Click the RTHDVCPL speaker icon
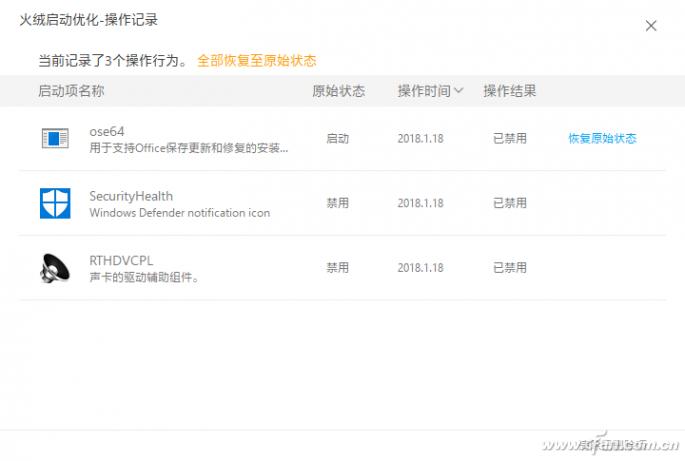The height and width of the screenshot is (461, 685). click(x=55, y=268)
